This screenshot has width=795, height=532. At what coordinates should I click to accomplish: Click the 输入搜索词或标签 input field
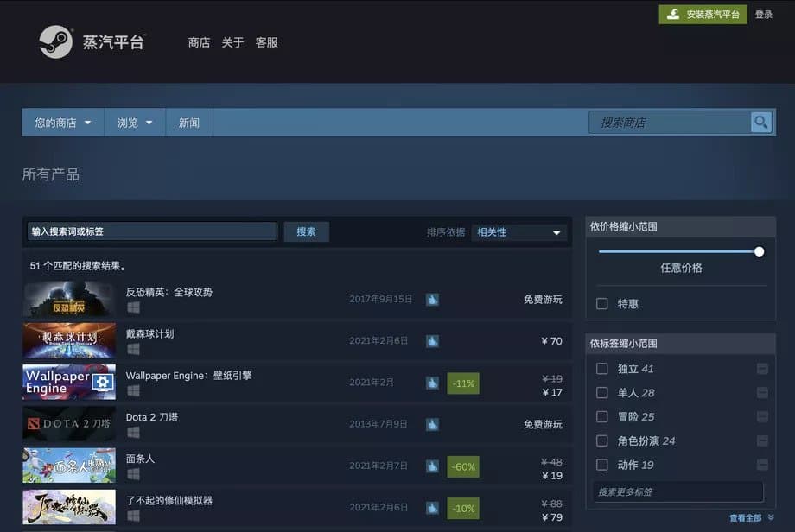click(152, 231)
